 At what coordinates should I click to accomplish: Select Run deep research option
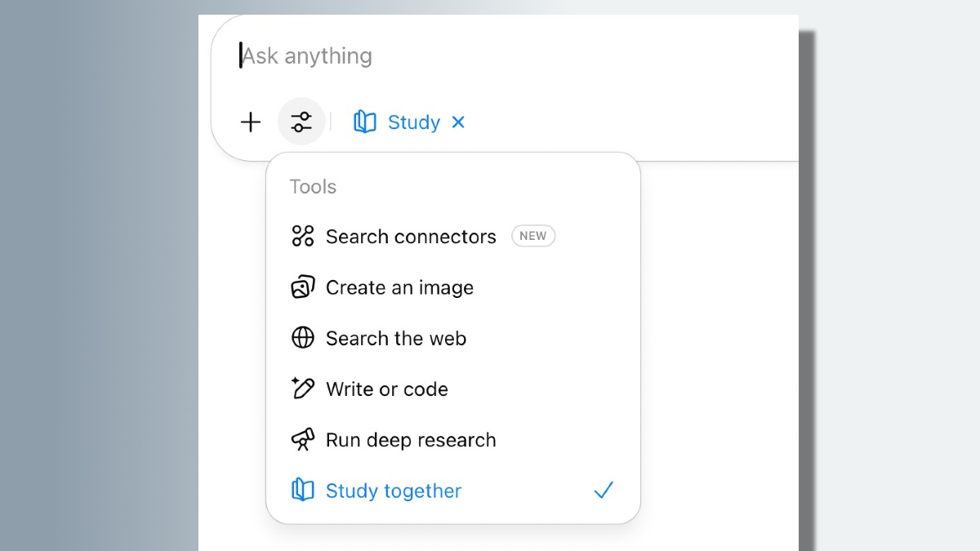click(411, 440)
